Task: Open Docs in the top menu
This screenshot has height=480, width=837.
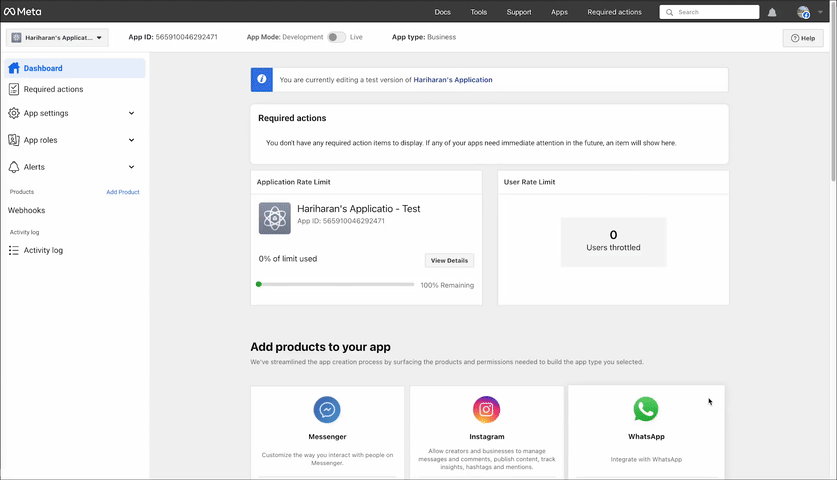Action: [x=443, y=12]
